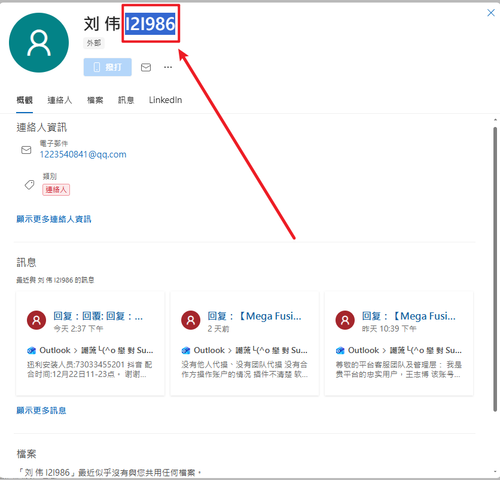Select the red 連絡人 category tag

(x=56, y=190)
